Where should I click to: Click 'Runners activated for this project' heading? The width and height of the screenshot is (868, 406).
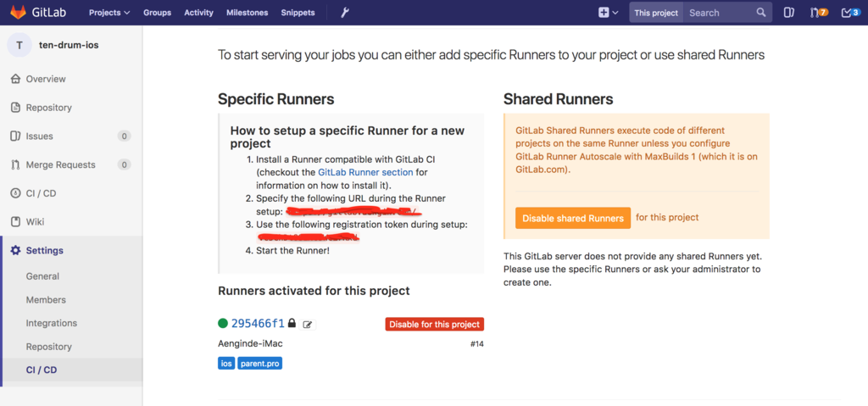314,291
